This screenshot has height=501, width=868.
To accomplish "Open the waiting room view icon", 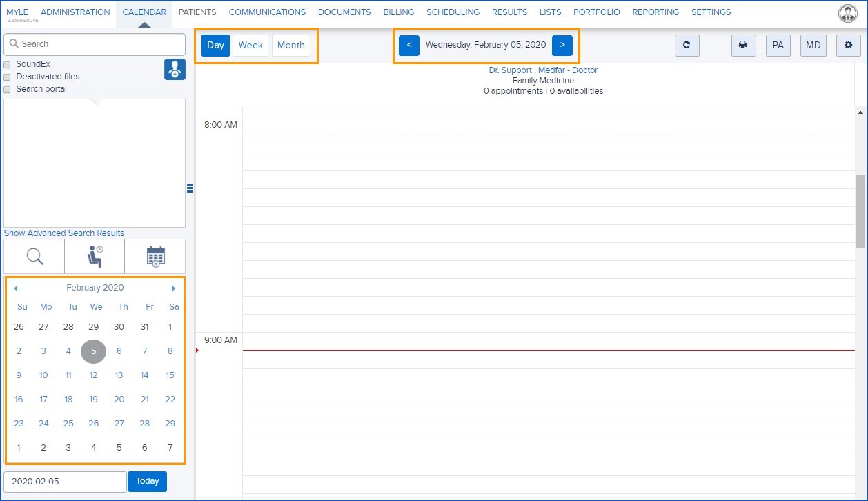I will [x=94, y=255].
